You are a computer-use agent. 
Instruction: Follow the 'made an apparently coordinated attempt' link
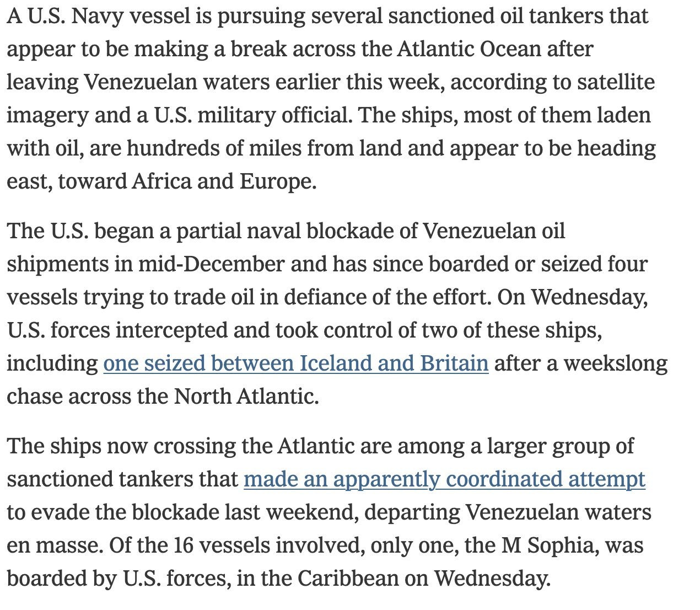(444, 479)
